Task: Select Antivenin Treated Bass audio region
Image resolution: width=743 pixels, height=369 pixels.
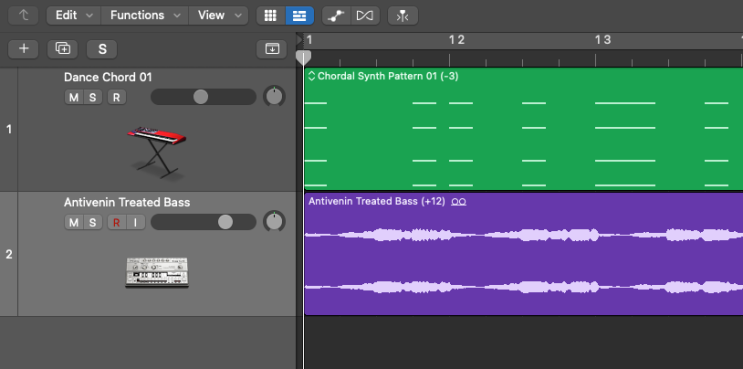Action: pos(524,254)
